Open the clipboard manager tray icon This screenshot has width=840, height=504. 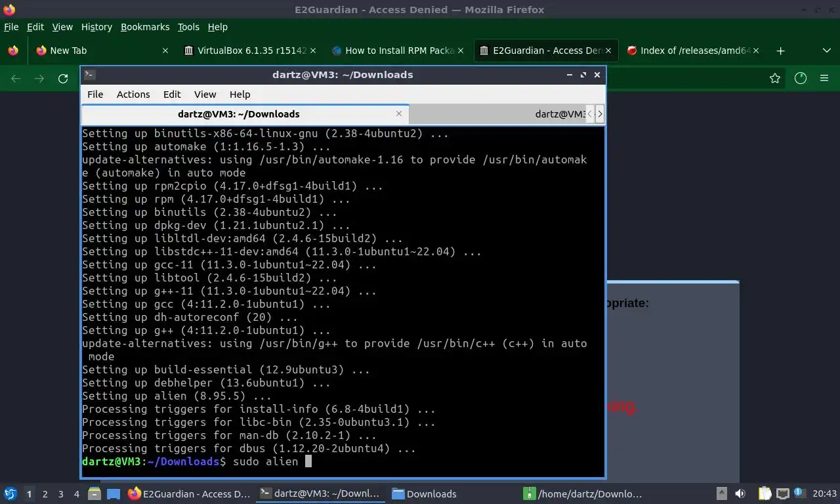pos(765,493)
